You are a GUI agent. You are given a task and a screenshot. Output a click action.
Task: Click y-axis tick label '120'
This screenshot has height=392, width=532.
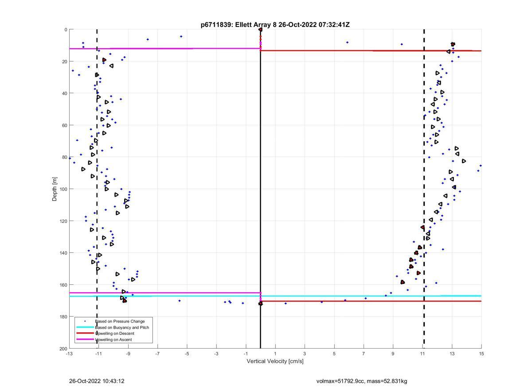[63, 221]
